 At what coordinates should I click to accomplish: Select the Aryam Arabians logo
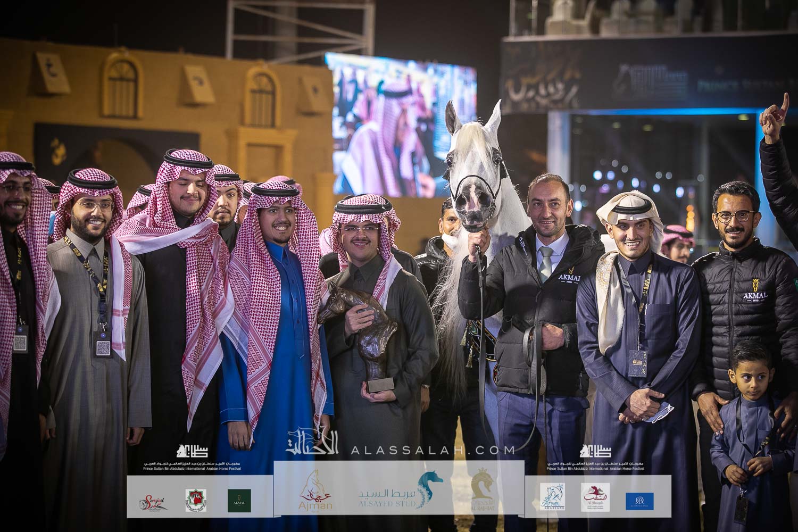(552, 497)
